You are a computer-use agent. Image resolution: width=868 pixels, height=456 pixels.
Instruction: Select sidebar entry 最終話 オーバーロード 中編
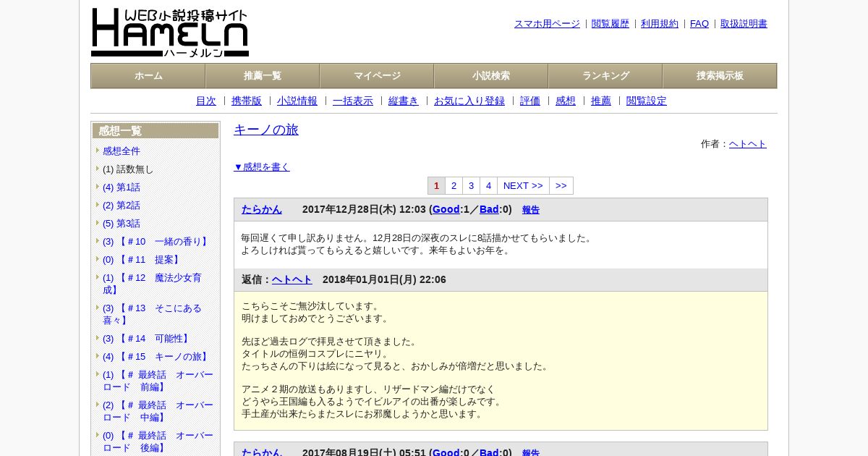tap(158, 411)
